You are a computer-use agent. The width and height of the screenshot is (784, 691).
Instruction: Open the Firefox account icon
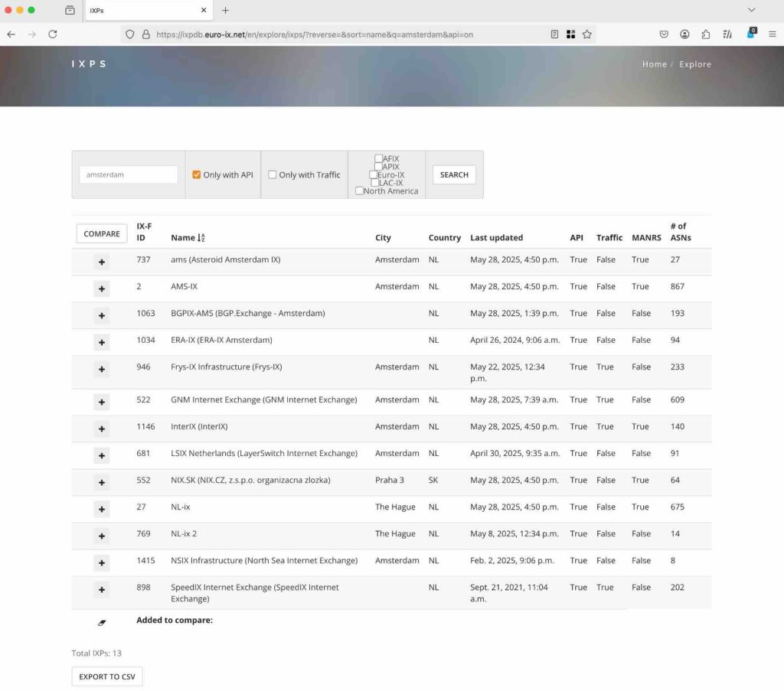click(x=685, y=34)
